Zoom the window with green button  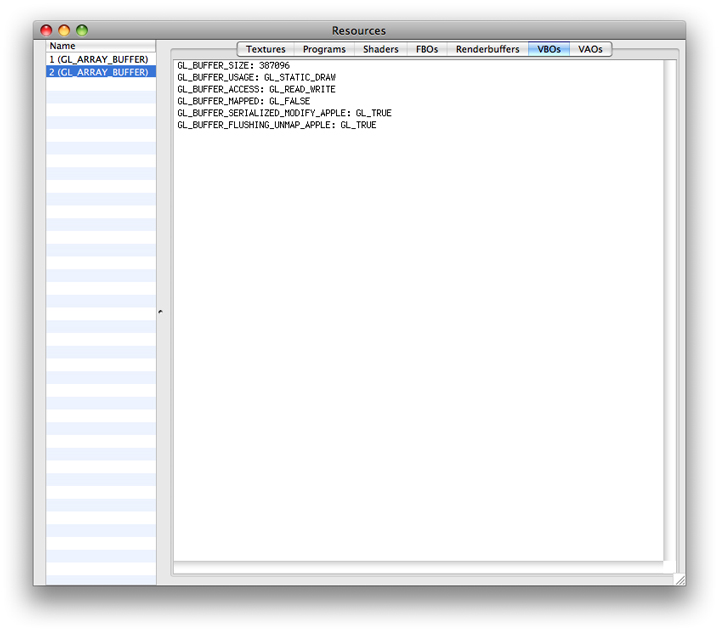[82, 31]
